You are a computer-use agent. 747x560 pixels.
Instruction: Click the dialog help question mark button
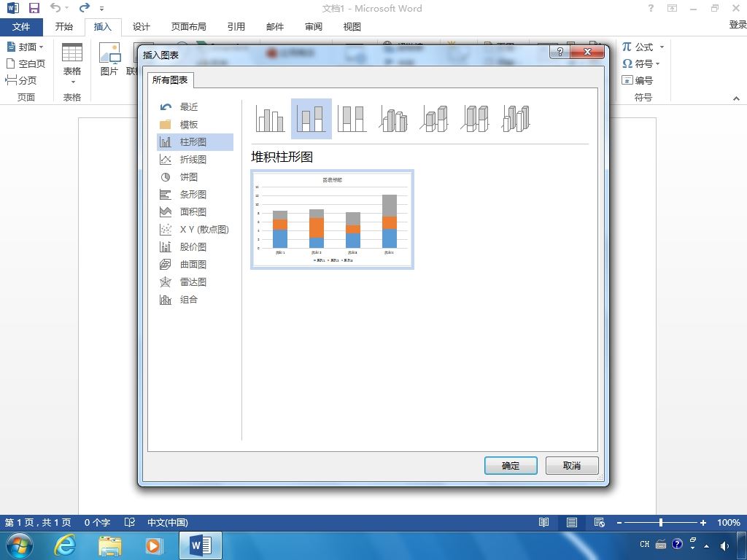pos(560,52)
